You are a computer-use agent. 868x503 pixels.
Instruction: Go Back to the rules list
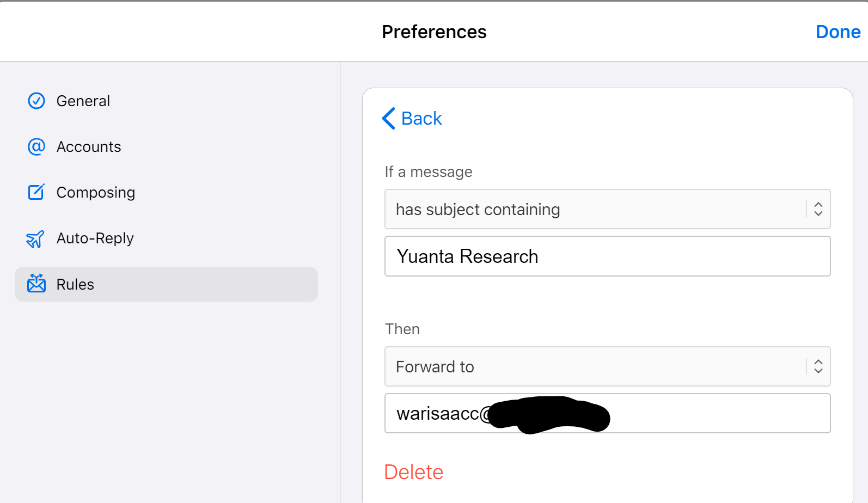coord(421,118)
